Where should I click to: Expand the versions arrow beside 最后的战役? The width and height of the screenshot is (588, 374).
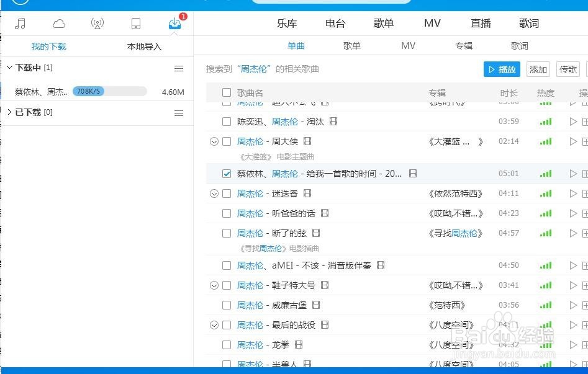point(214,325)
